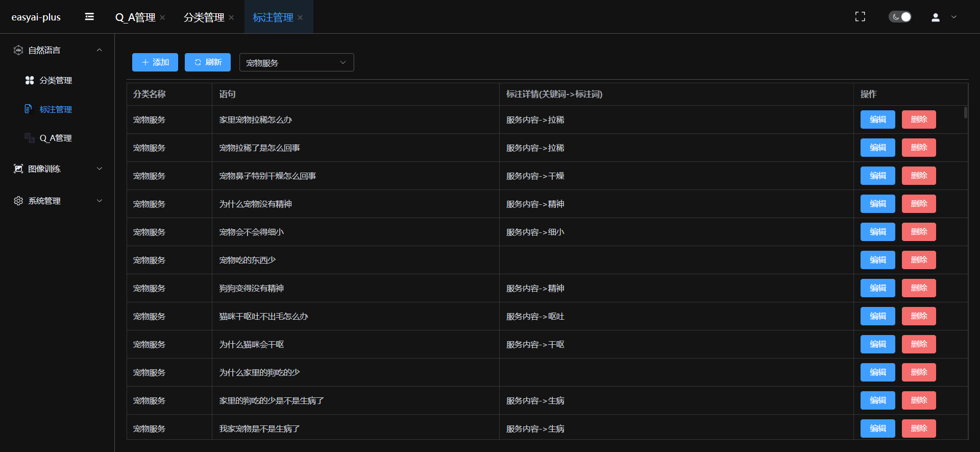Delete the row 宠物会不会得细小
The height and width of the screenshot is (452, 980).
tap(919, 232)
